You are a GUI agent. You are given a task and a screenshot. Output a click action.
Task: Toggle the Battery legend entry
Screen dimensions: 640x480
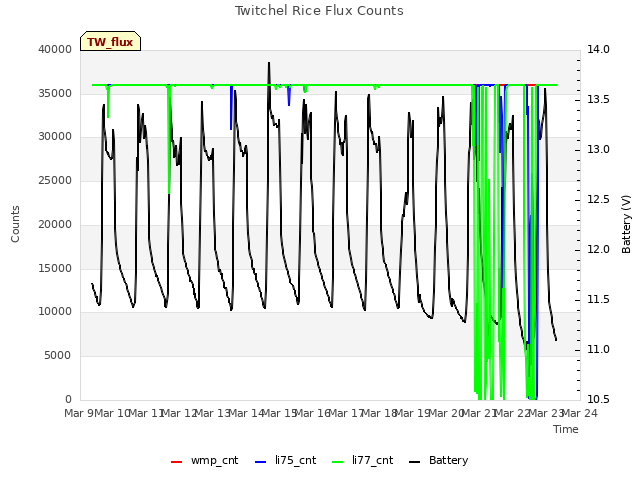click(438, 460)
